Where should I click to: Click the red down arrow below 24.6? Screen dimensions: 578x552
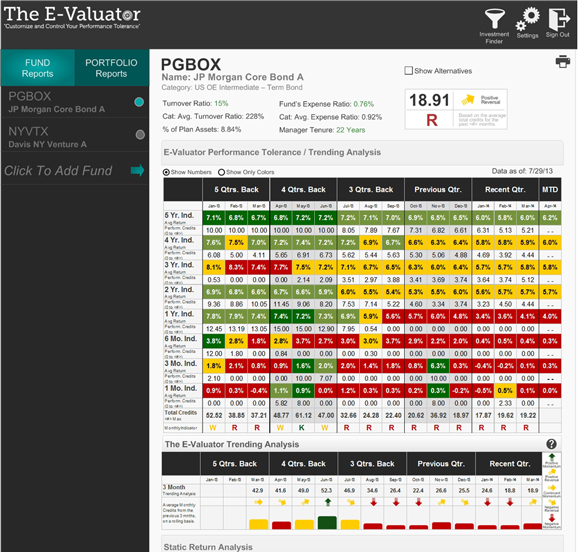point(487,502)
